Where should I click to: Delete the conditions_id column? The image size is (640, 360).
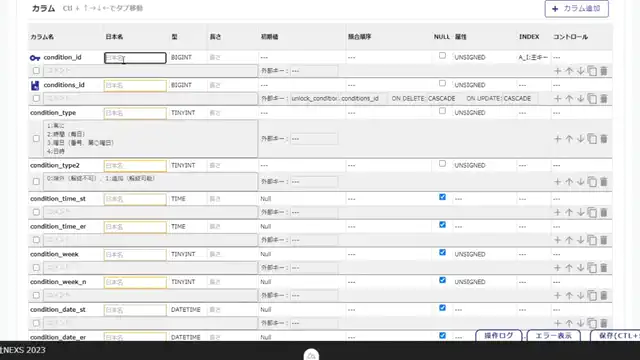coord(604,99)
